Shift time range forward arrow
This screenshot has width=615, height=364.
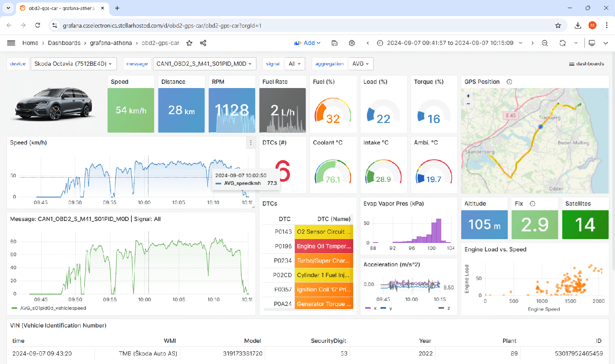click(x=532, y=43)
